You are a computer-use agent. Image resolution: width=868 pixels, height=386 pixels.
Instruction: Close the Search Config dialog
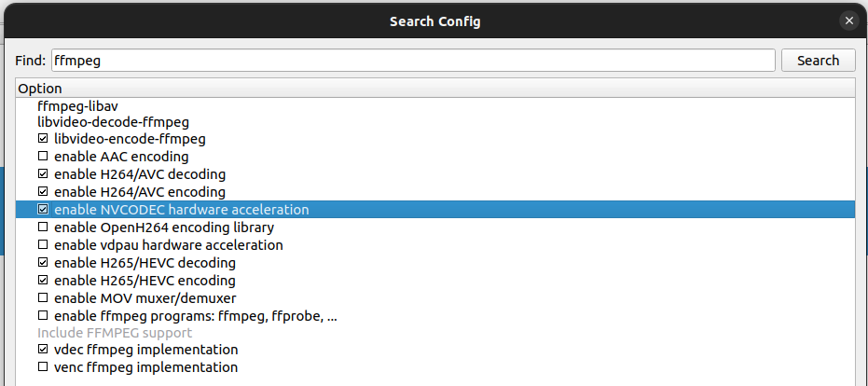tap(848, 21)
